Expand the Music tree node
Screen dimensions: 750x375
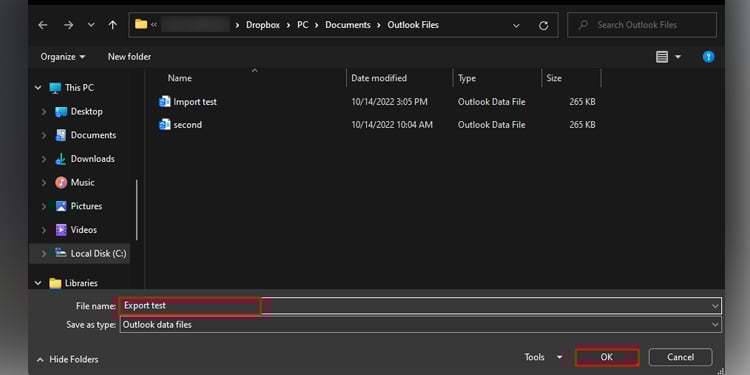point(44,183)
